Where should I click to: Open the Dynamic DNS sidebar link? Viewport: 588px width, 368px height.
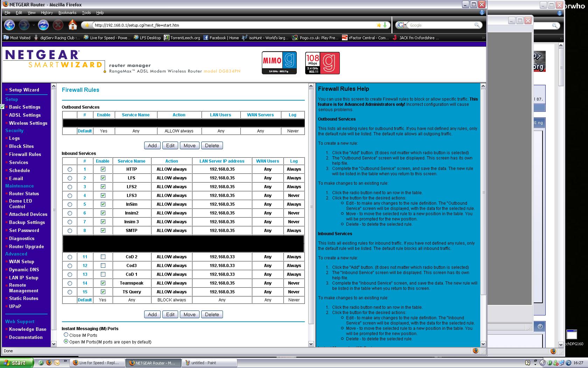pos(24,270)
